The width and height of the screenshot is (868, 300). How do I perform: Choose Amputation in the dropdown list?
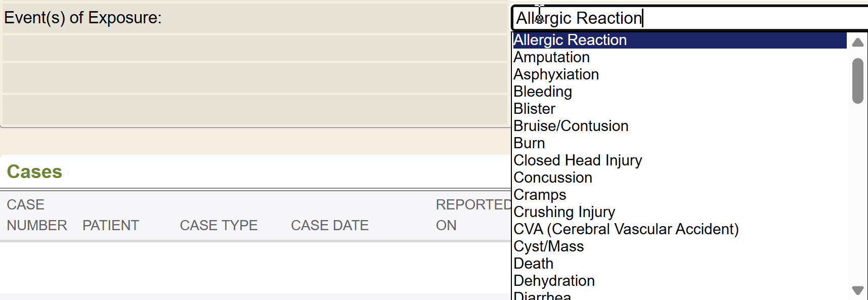(552, 57)
